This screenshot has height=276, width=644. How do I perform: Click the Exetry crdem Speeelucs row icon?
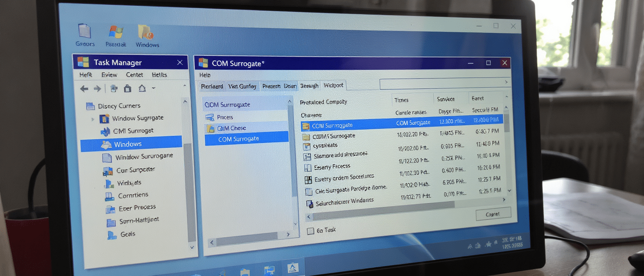point(309,180)
